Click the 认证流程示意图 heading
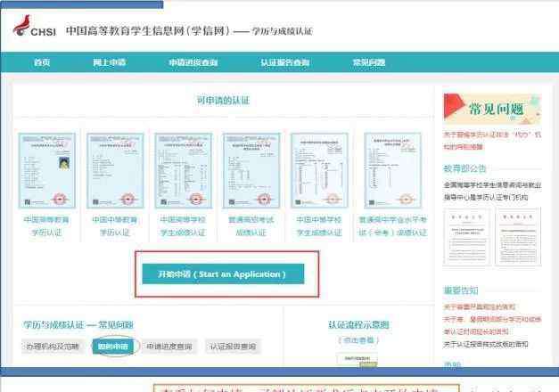559x392 pixels. [x=358, y=324]
